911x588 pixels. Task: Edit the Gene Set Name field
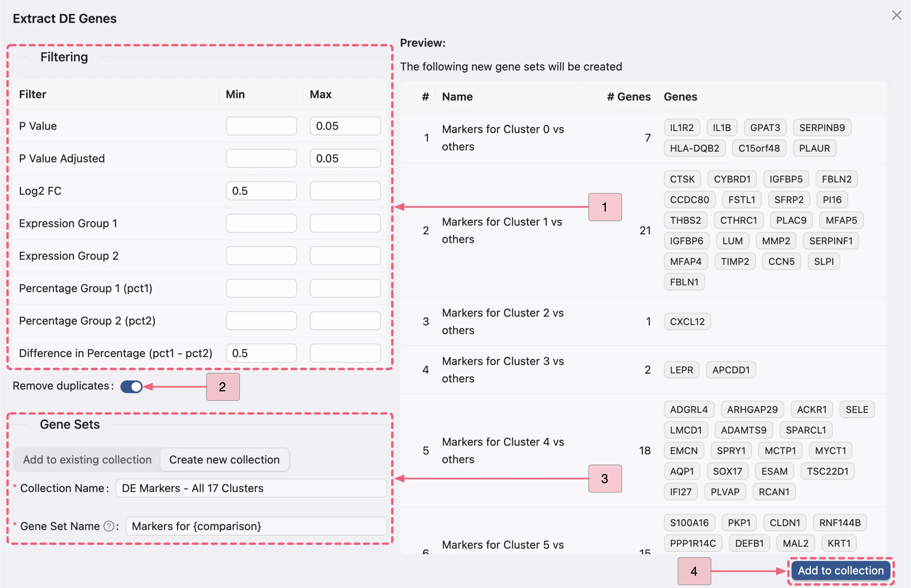(x=256, y=526)
